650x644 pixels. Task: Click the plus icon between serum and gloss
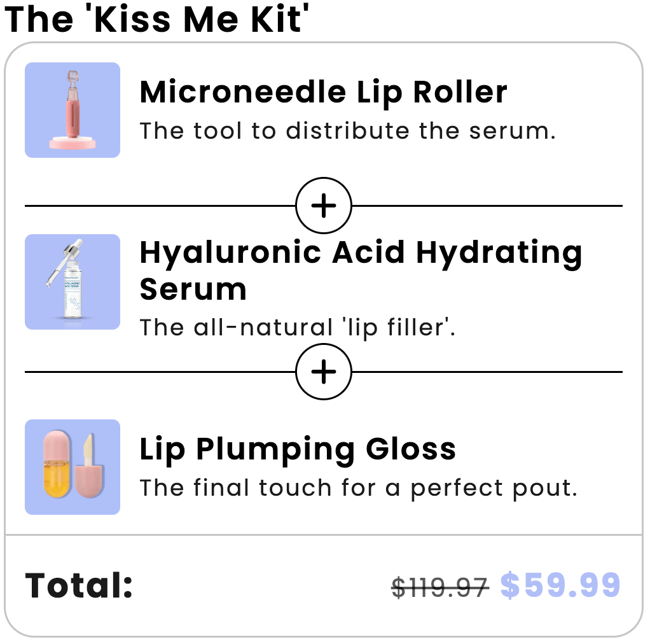click(x=324, y=372)
